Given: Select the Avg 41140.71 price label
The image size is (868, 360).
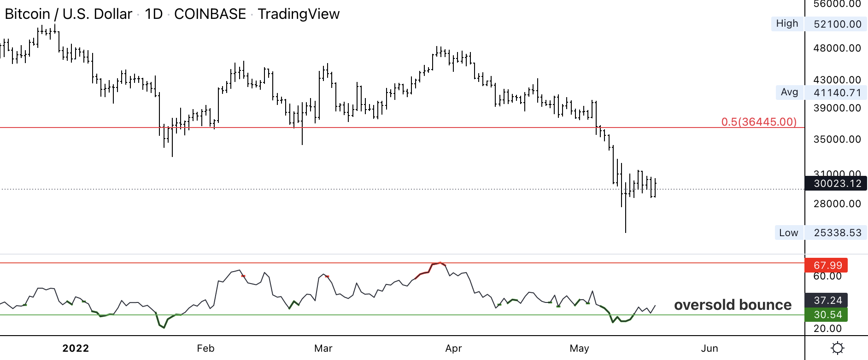Looking at the screenshot, I should [821, 93].
